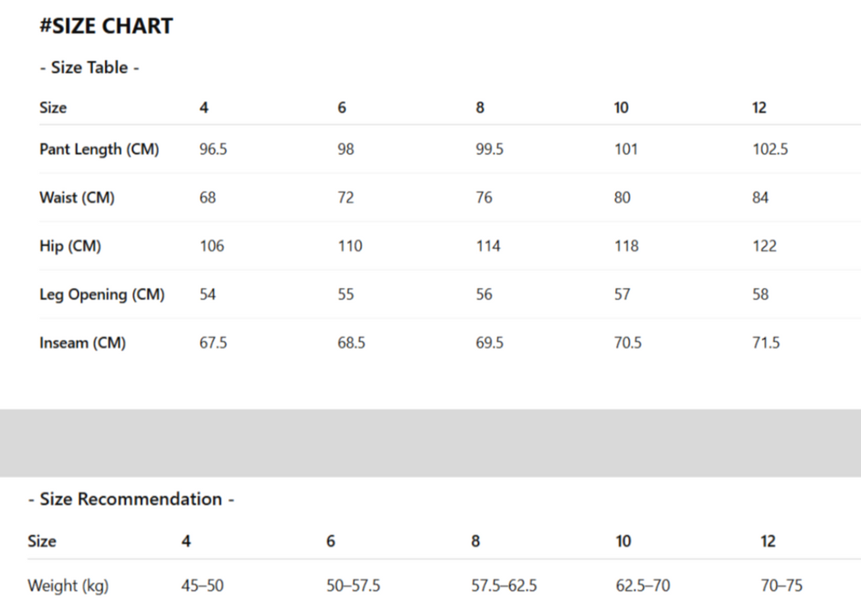Click the "- Size Table -" subtitle
861x616 pixels.
pos(89,68)
